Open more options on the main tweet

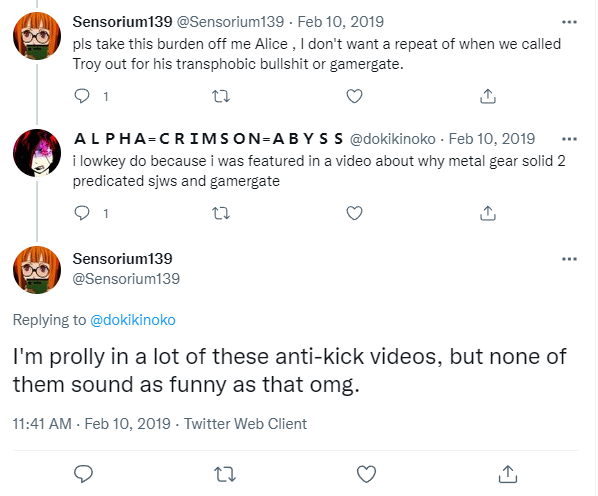569,259
